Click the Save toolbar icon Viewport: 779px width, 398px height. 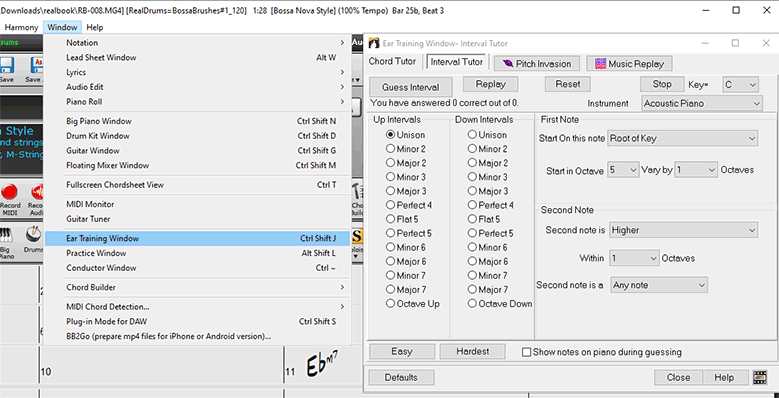click(x=6, y=69)
